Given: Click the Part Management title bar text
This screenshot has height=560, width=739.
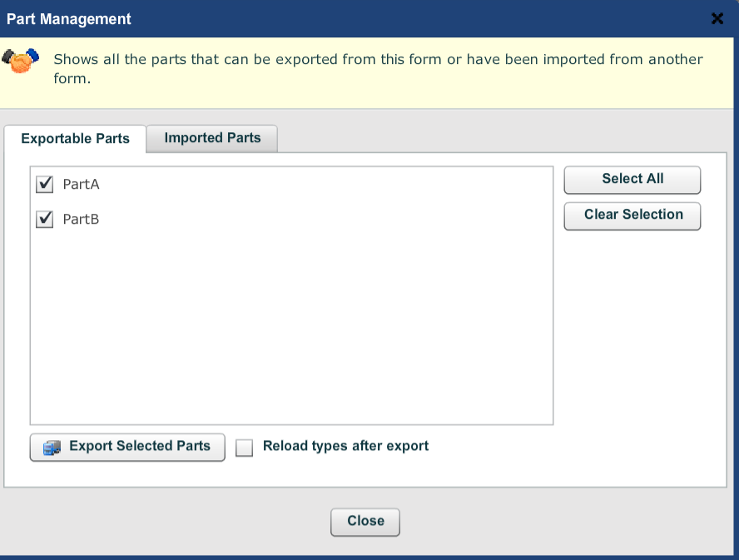Looking at the screenshot, I should tap(69, 19).
